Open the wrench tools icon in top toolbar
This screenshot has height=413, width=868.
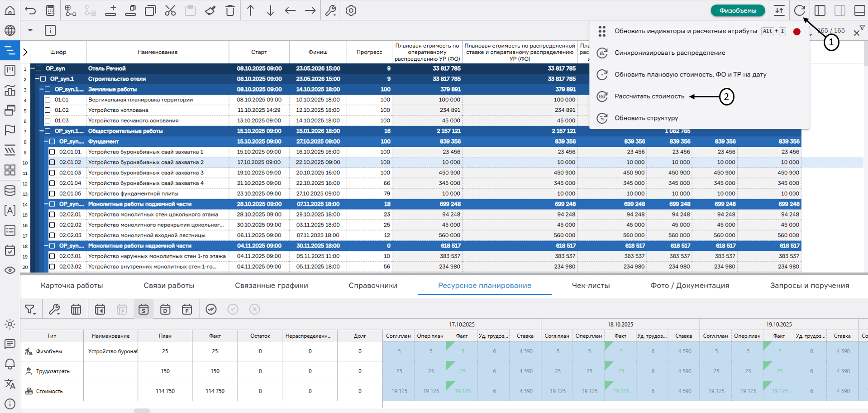(331, 10)
